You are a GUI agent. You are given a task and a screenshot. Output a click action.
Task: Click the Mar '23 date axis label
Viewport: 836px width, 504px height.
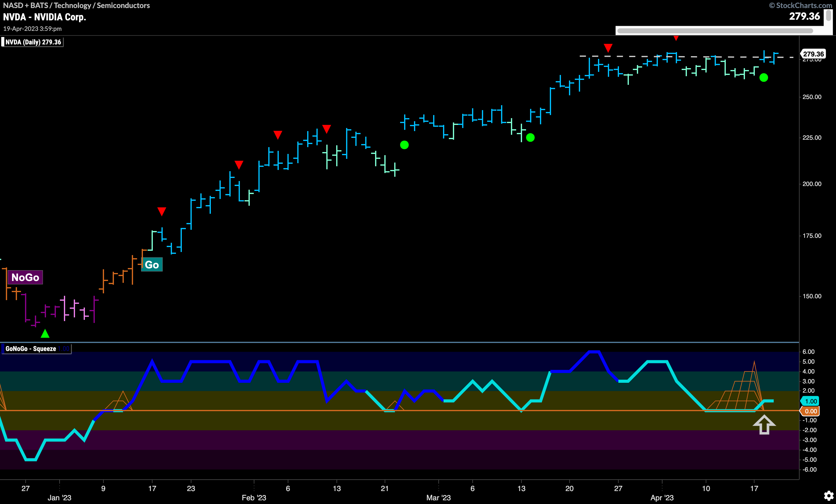click(438, 498)
